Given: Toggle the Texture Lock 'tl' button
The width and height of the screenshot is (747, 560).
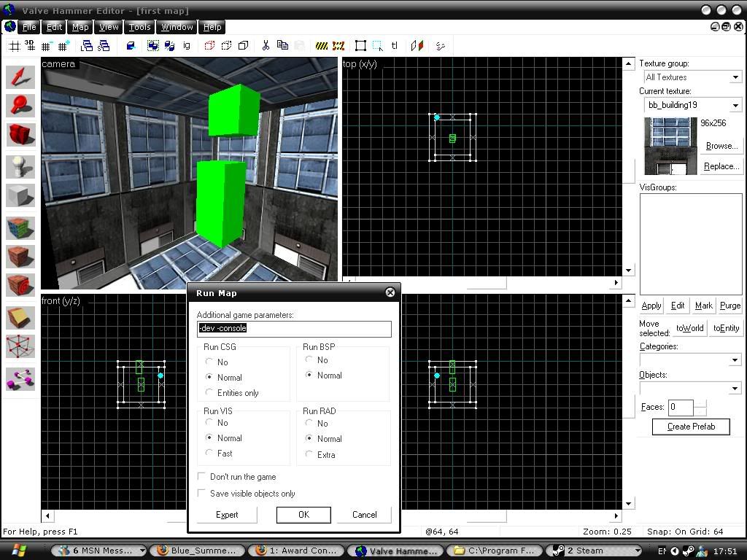Looking at the screenshot, I should pyautogui.click(x=394, y=46).
